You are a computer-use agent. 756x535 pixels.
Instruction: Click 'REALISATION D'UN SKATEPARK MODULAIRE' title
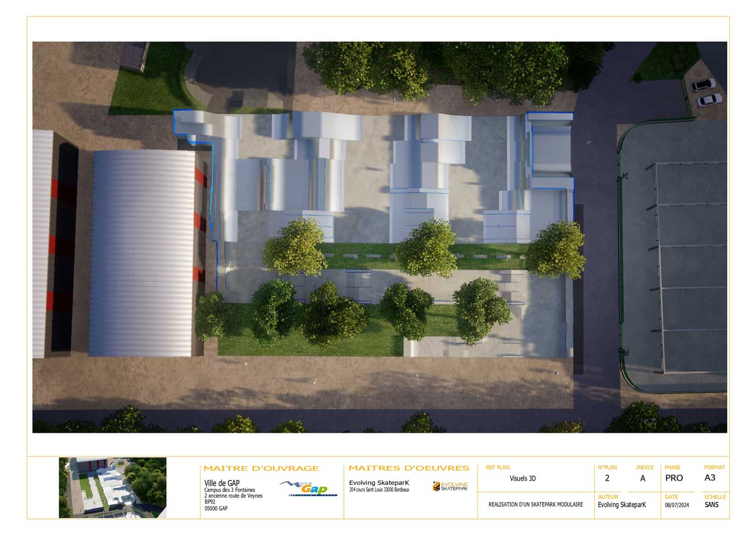click(536, 505)
